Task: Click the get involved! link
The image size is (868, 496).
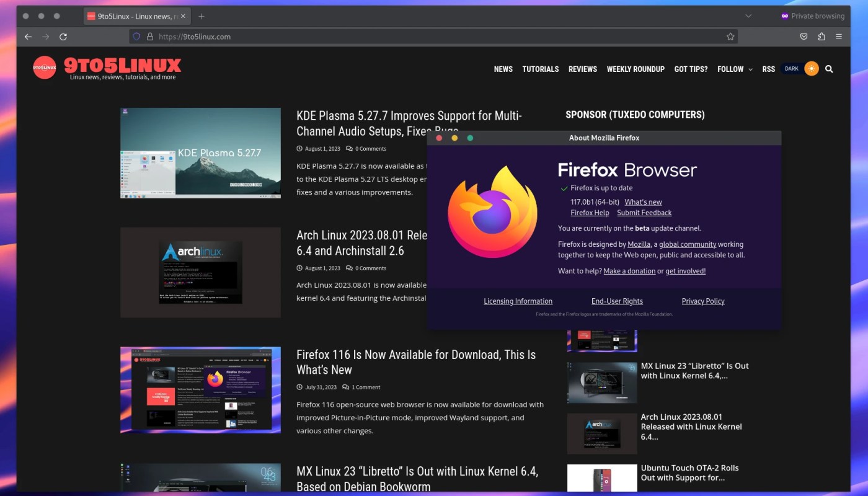Action: tap(685, 271)
